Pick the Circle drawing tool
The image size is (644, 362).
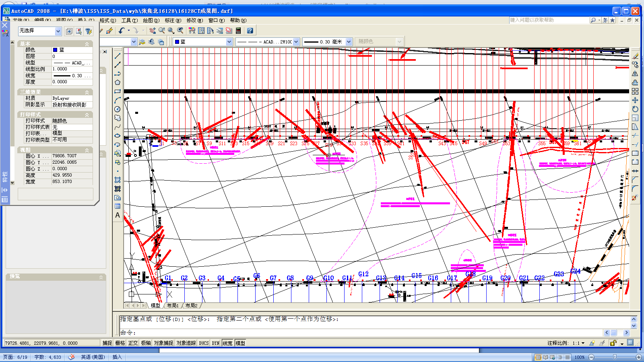[x=118, y=109]
